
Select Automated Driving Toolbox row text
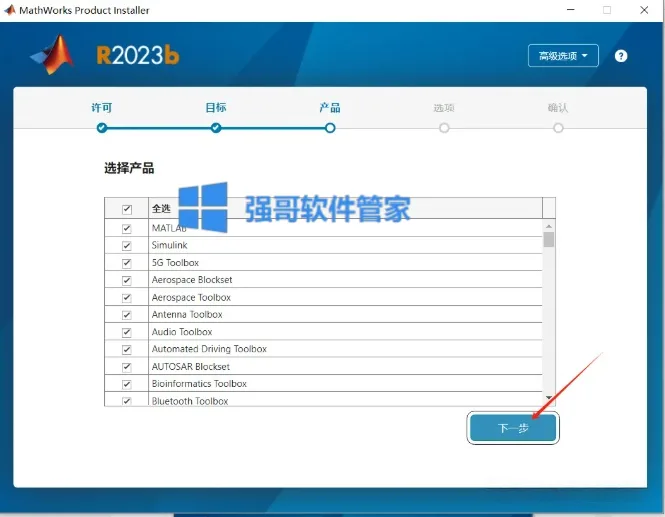[209, 349]
